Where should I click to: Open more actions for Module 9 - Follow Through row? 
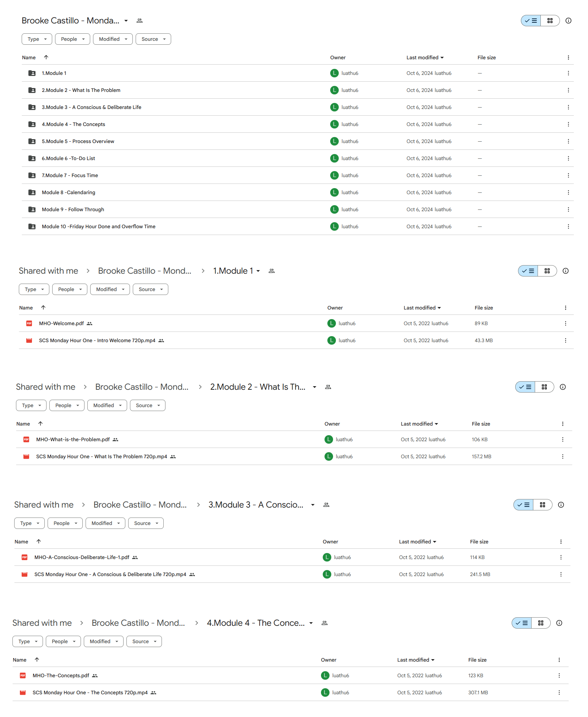click(568, 209)
